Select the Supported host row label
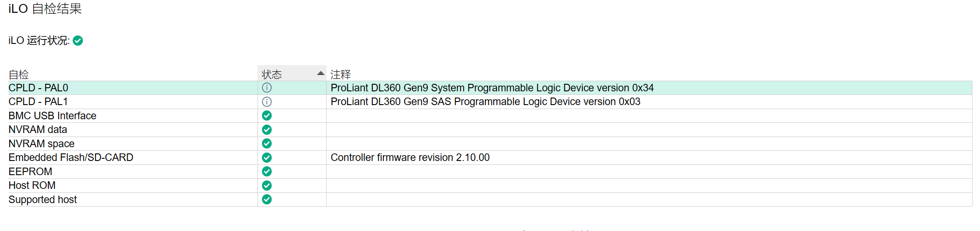This screenshot has width=980, height=231. pyautogui.click(x=43, y=200)
